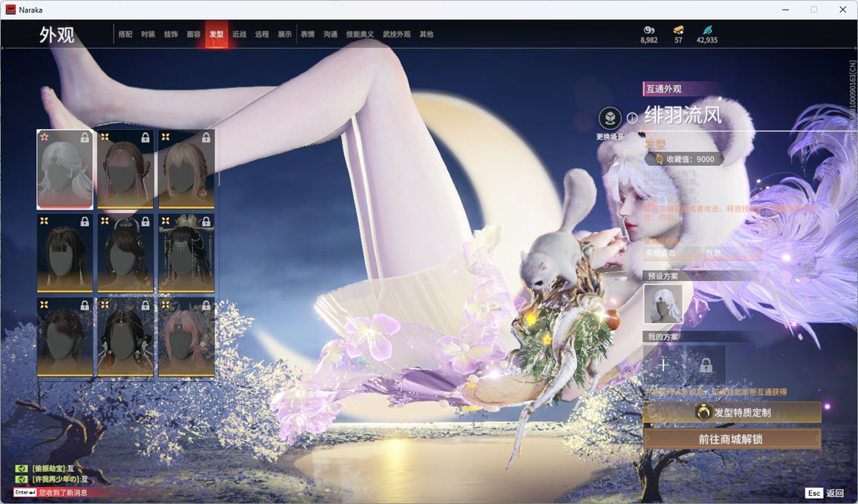Click the teal feather currency icon
The width and height of the screenshot is (858, 504).
(707, 30)
